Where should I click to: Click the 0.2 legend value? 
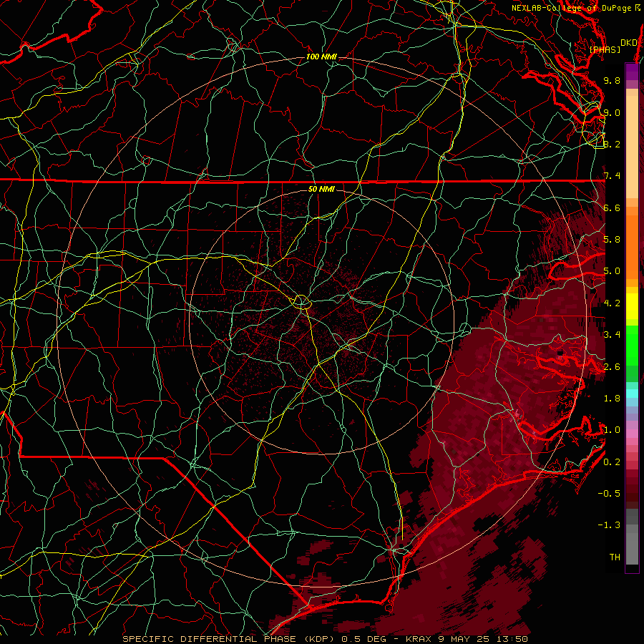click(x=612, y=462)
